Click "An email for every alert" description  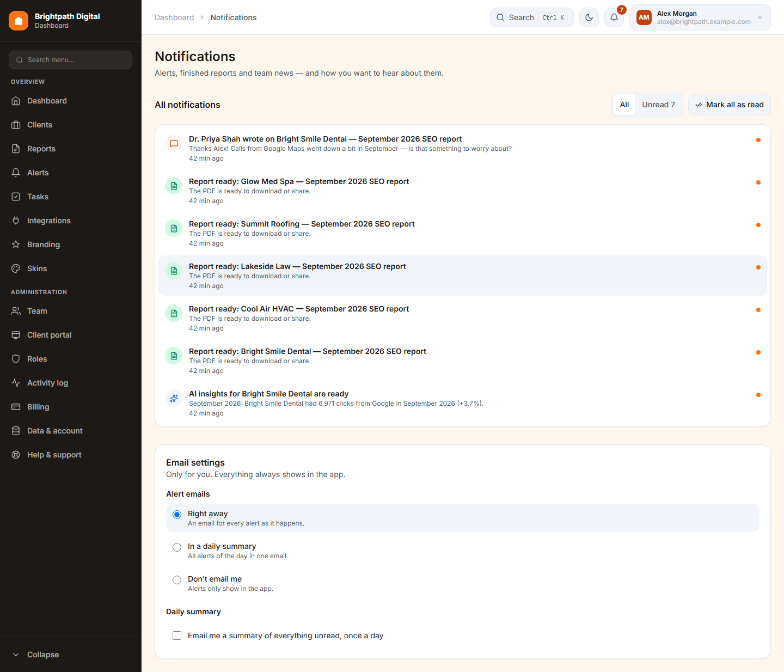click(x=246, y=523)
